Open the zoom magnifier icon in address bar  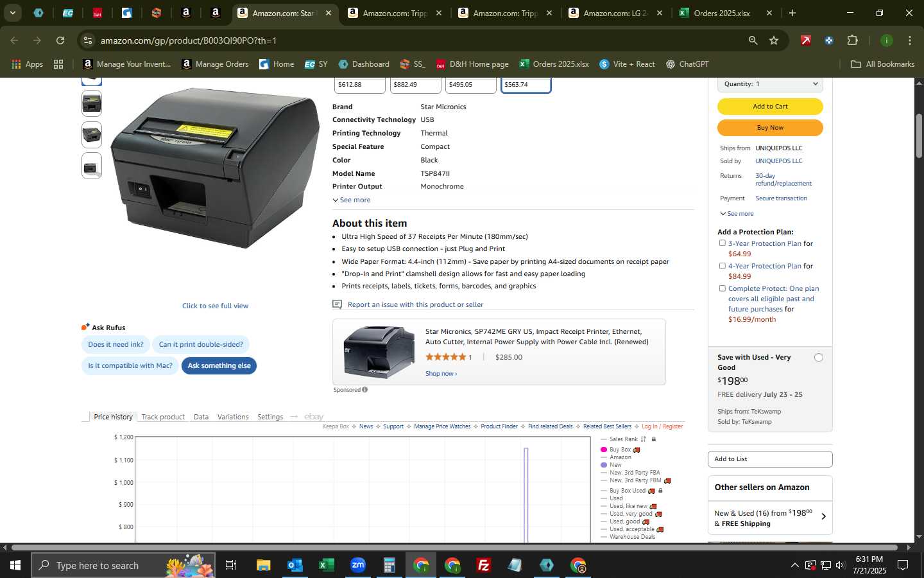pyautogui.click(x=753, y=40)
